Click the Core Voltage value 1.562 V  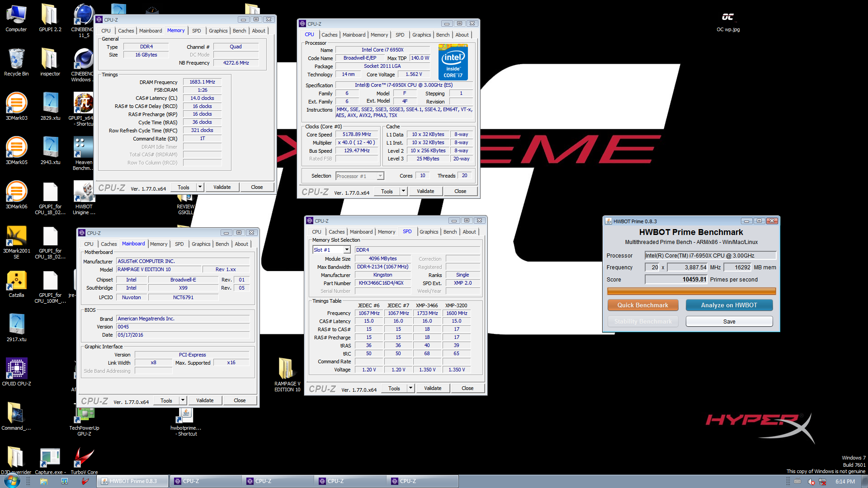coord(414,74)
